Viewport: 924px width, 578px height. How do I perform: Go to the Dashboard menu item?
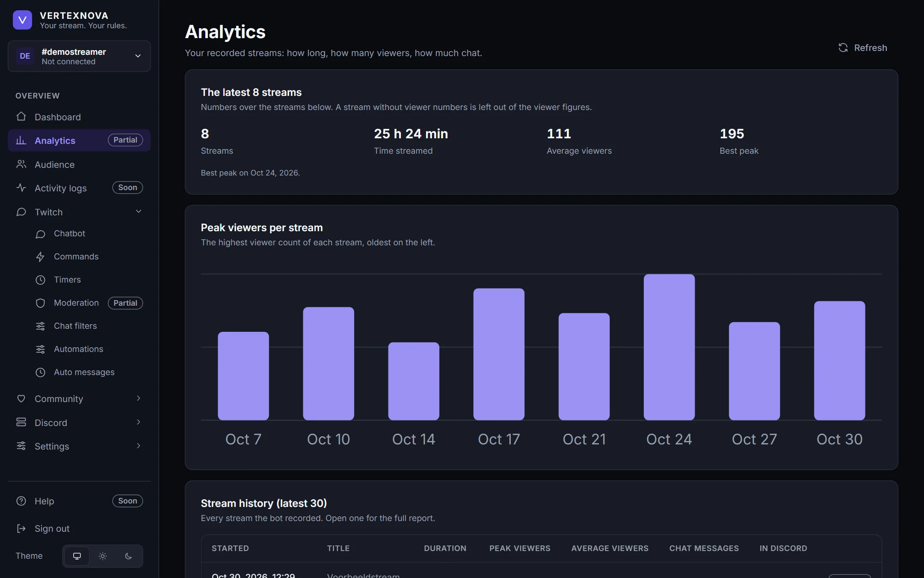(x=79, y=117)
